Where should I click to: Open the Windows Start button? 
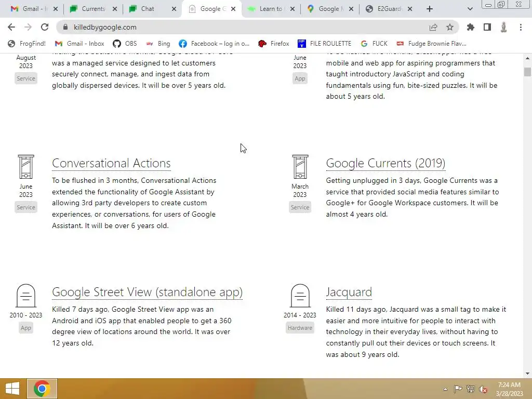point(12,389)
